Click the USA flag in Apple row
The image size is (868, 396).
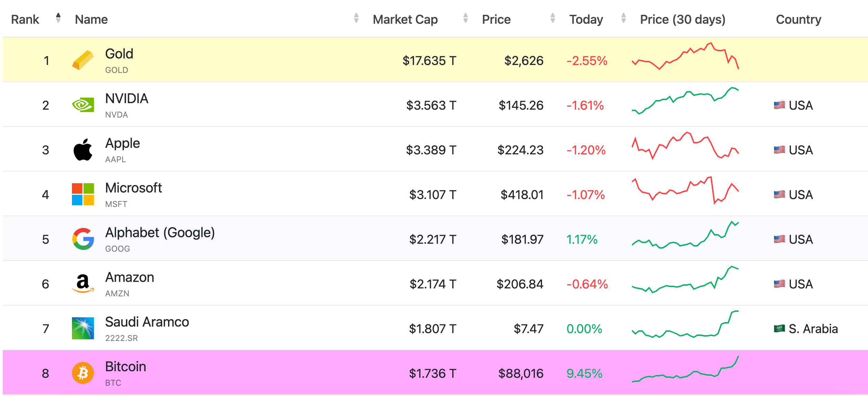click(x=779, y=150)
